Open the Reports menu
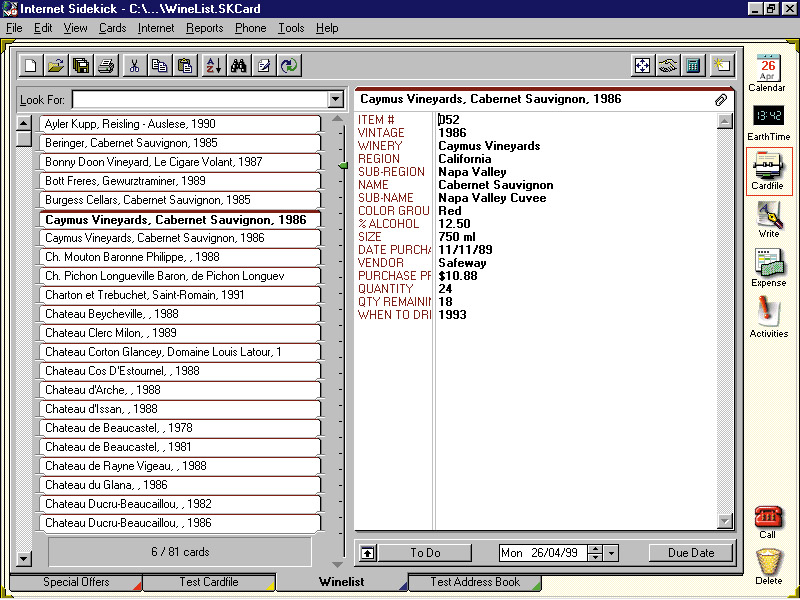This screenshot has height=600, width=800. pos(204,28)
